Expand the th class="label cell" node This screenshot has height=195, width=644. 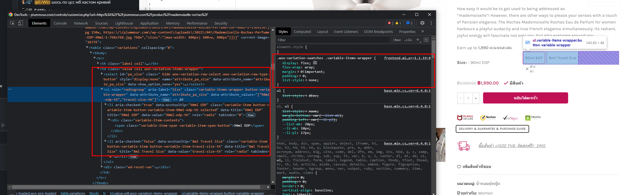coord(98,63)
